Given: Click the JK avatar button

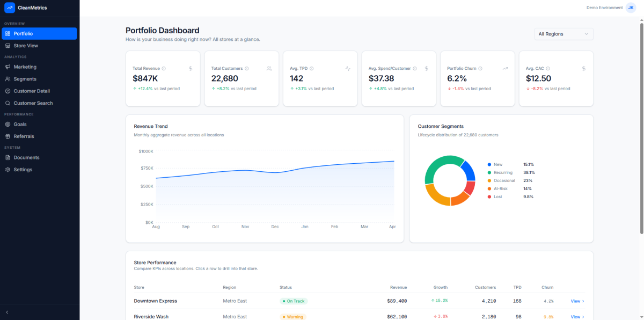Looking at the screenshot, I should (631, 8).
